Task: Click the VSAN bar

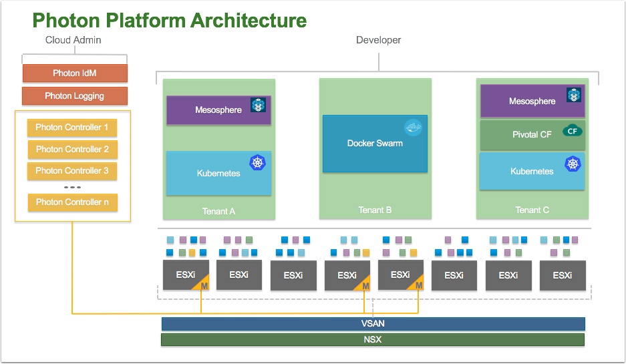Action: [x=373, y=324]
